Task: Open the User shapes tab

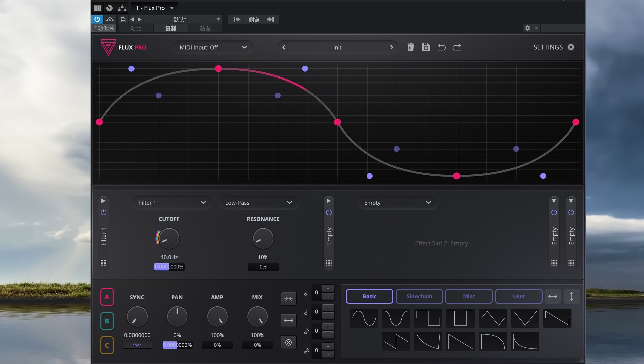Action: 519,296
